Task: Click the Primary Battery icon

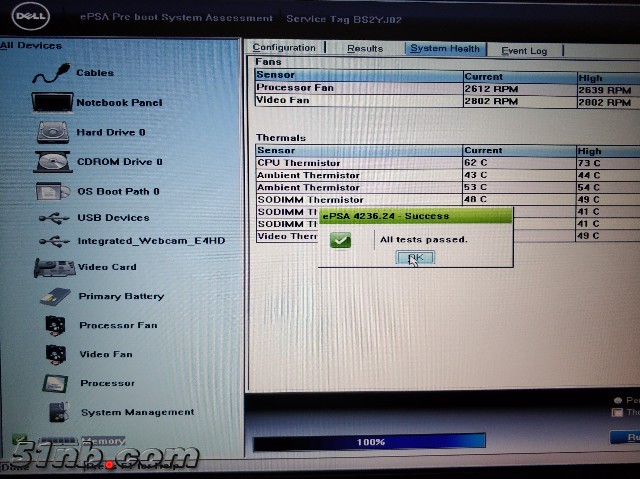Action: coord(55,297)
